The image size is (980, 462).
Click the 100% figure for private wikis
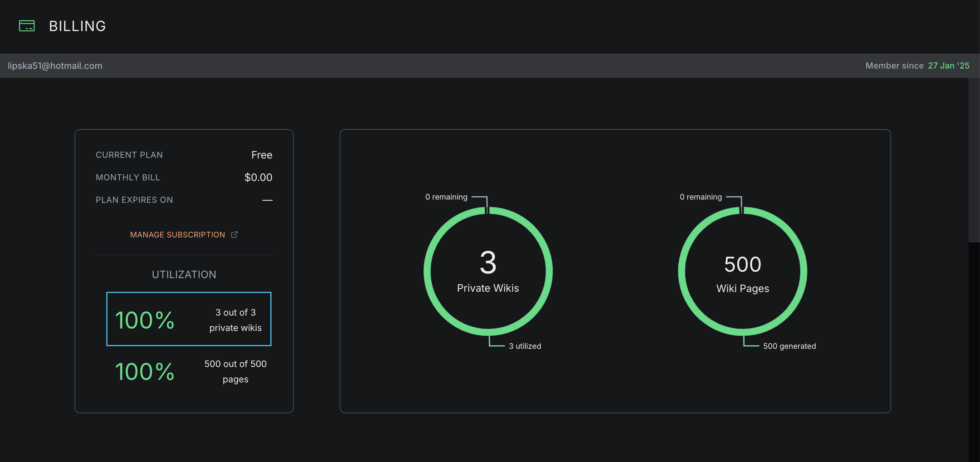144,320
